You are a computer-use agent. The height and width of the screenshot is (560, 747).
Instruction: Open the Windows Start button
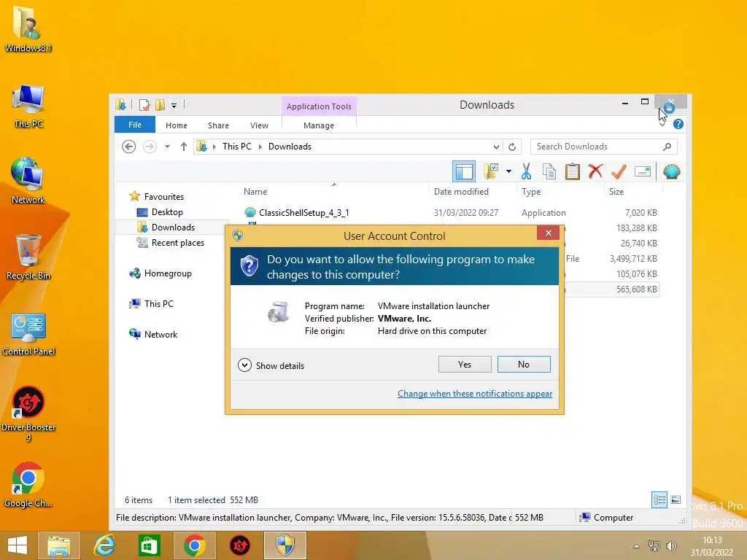pyautogui.click(x=18, y=545)
